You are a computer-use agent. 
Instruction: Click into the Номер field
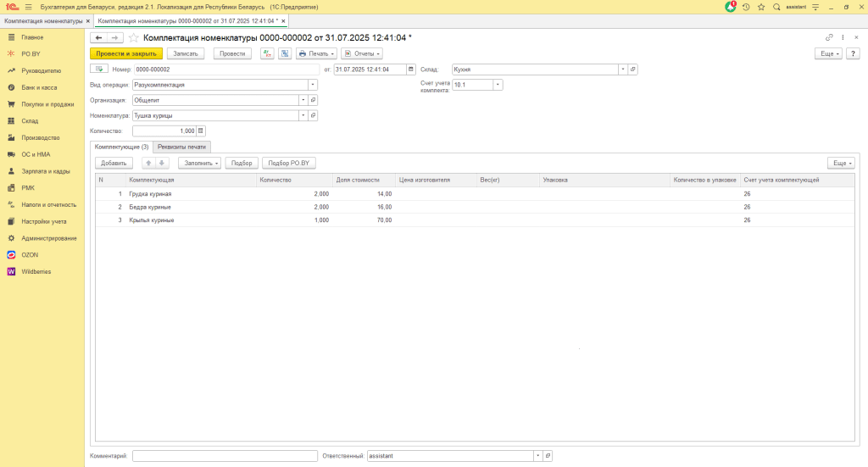pos(227,69)
